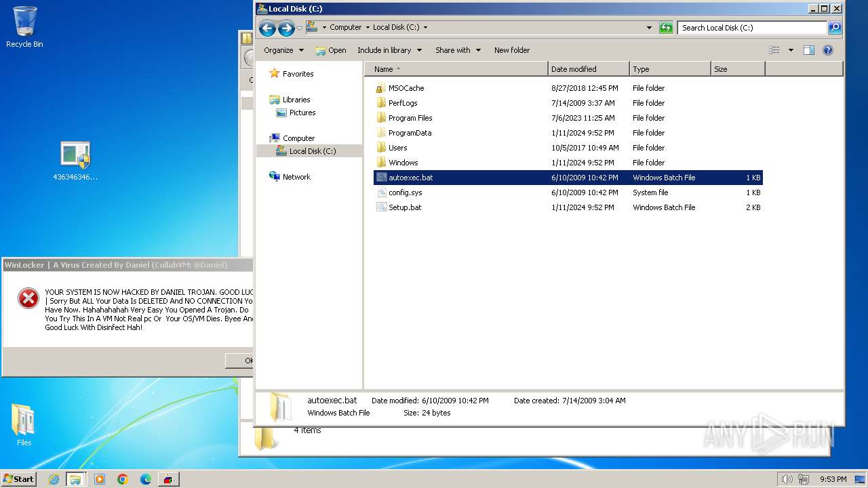Switch to the running malware taskbar item
The width and height of the screenshot is (868, 488).
point(168,479)
